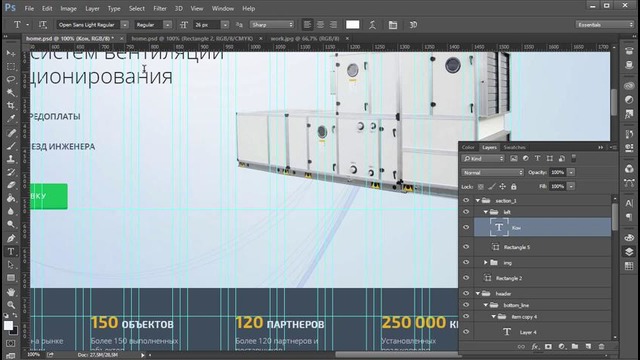Open anti-aliasing Sharp dropdown
The image size is (640, 360).
tap(272, 25)
